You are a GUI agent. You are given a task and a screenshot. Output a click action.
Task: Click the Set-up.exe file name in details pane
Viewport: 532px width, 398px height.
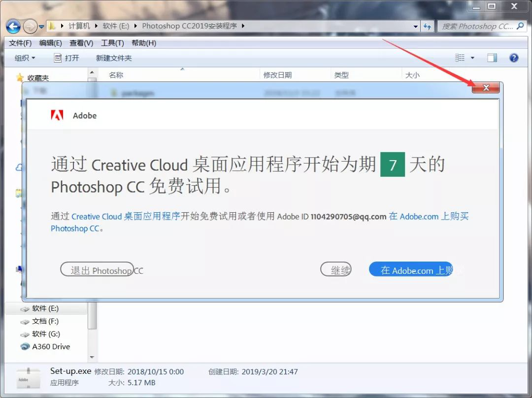click(70, 371)
